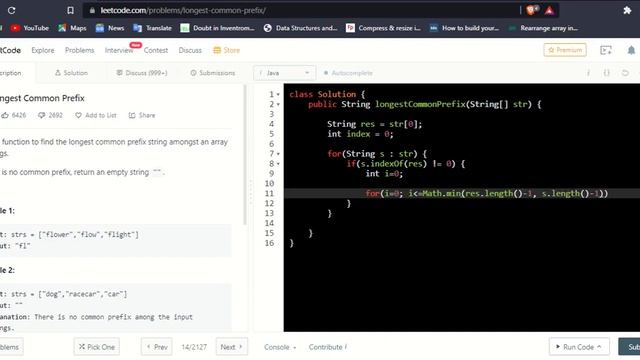This screenshot has width=640, height=360.
Task: Open Interview nav item
Action: (x=119, y=50)
